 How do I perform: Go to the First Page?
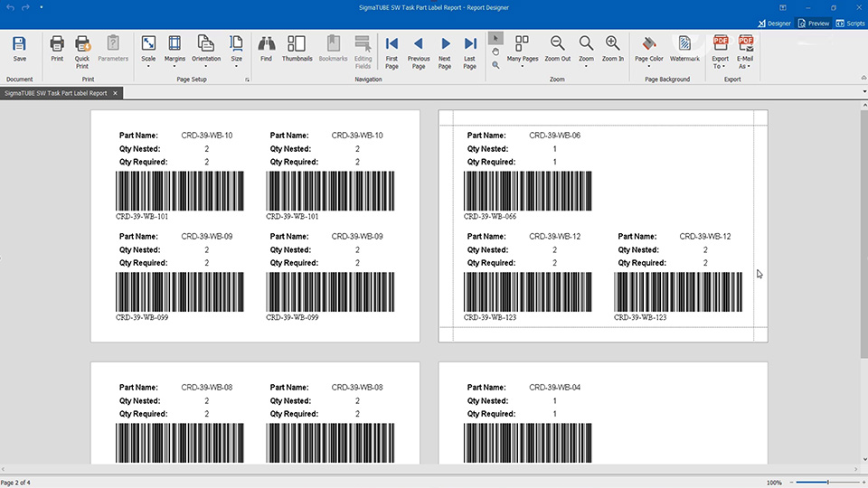tap(392, 52)
